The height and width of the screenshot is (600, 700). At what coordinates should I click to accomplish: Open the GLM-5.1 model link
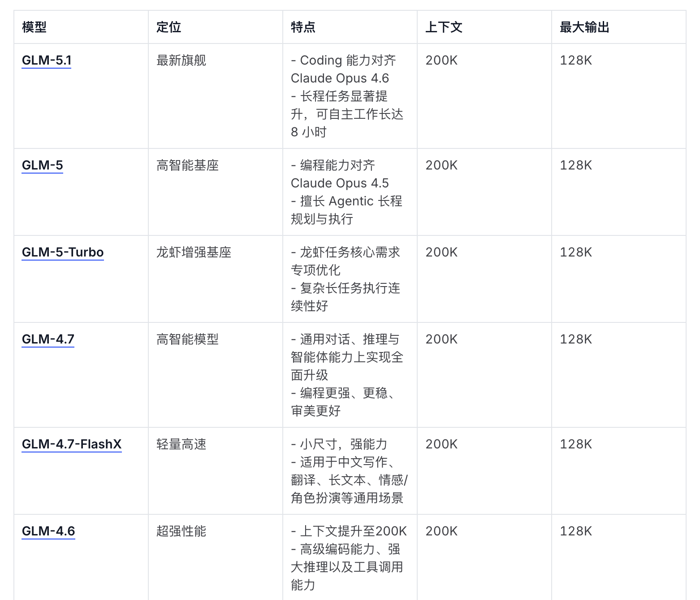pyautogui.click(x=47, y=60)
